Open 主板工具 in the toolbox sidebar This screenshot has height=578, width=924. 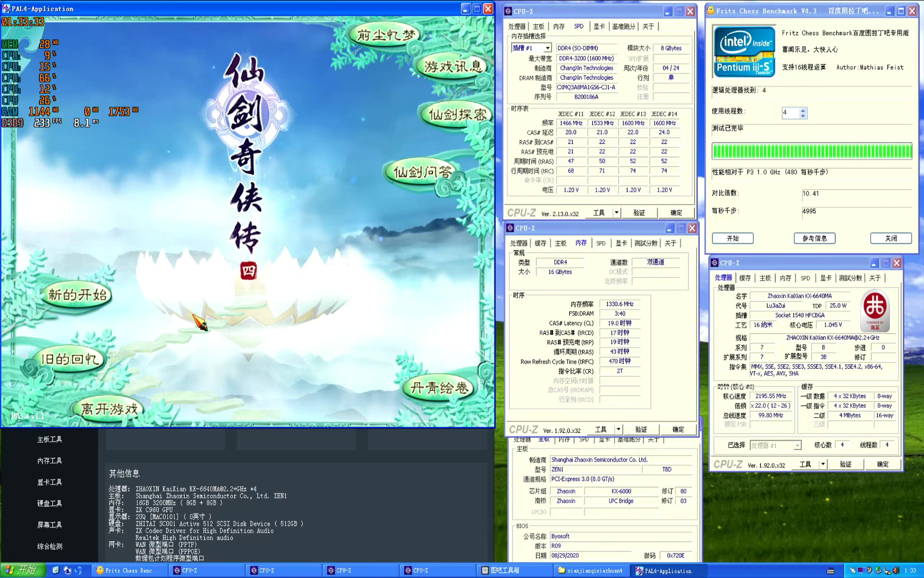[49, 439]
